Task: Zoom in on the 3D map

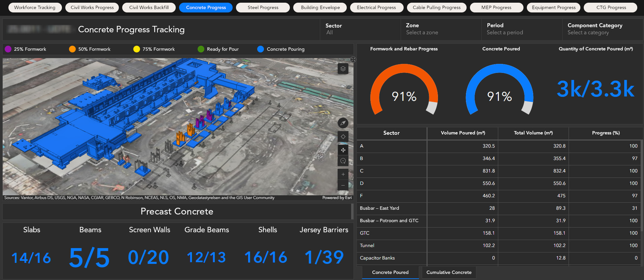Action: coord(343,174)
